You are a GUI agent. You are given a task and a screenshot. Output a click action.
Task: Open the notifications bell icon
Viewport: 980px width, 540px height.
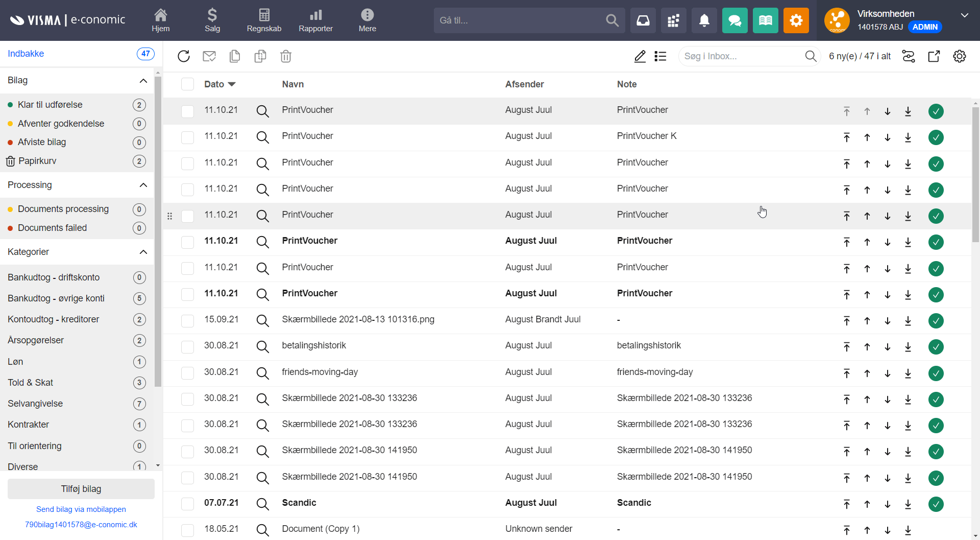[704, 20]
